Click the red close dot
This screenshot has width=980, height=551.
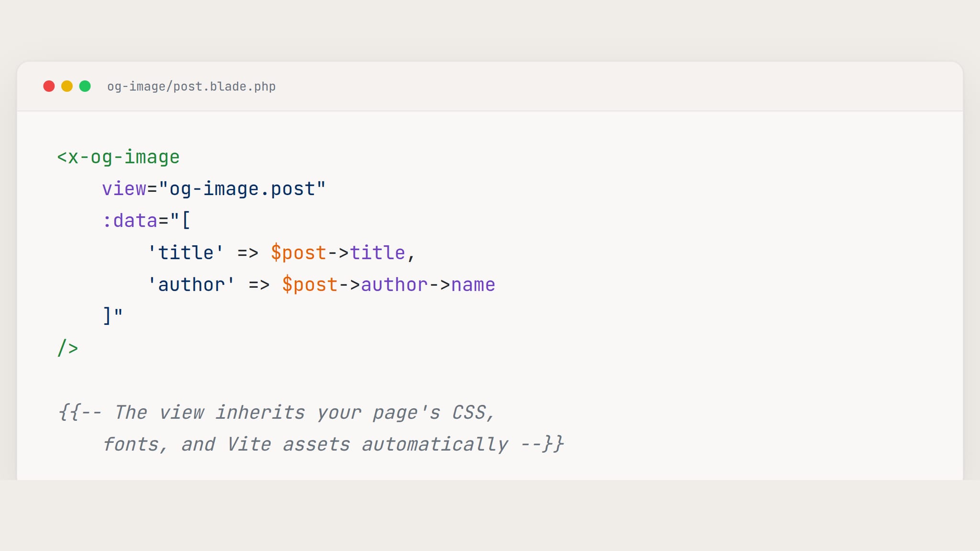click(49, 86)
